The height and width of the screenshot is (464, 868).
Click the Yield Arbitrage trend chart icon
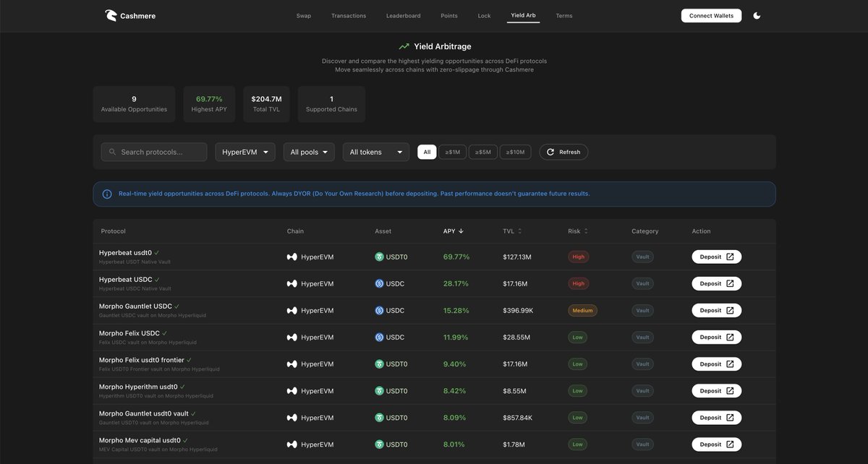(x=404, y=46)
